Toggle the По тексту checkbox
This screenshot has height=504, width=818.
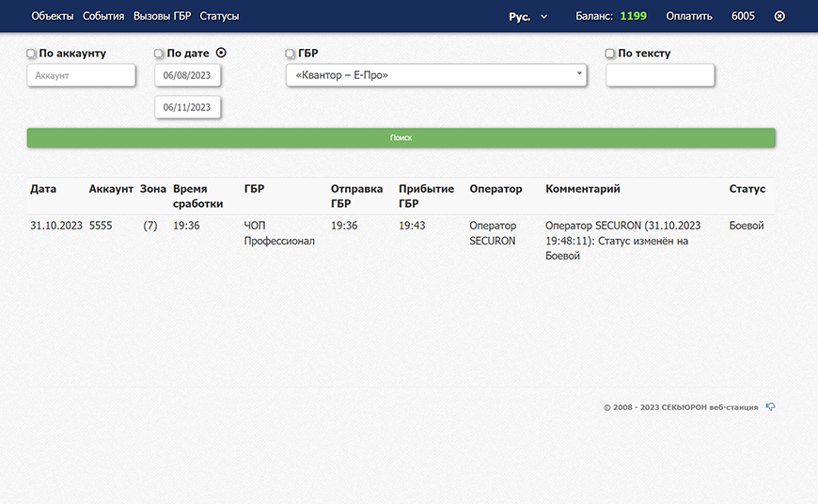click(610, 54)
